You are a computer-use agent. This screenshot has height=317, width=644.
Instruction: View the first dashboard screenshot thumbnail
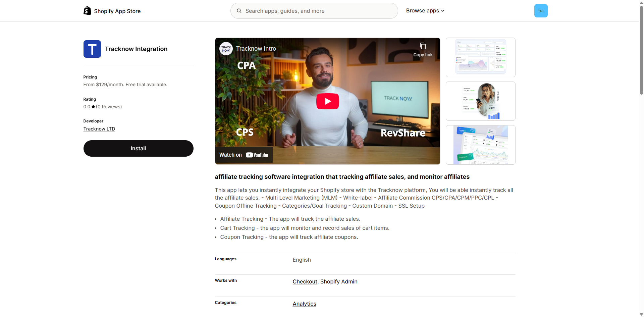click(480, 57)
